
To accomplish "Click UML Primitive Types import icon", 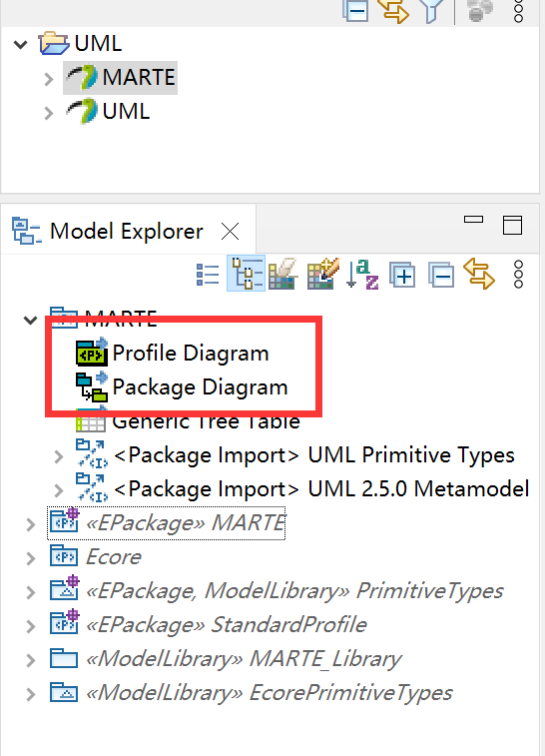I will [x=92, y=454].
